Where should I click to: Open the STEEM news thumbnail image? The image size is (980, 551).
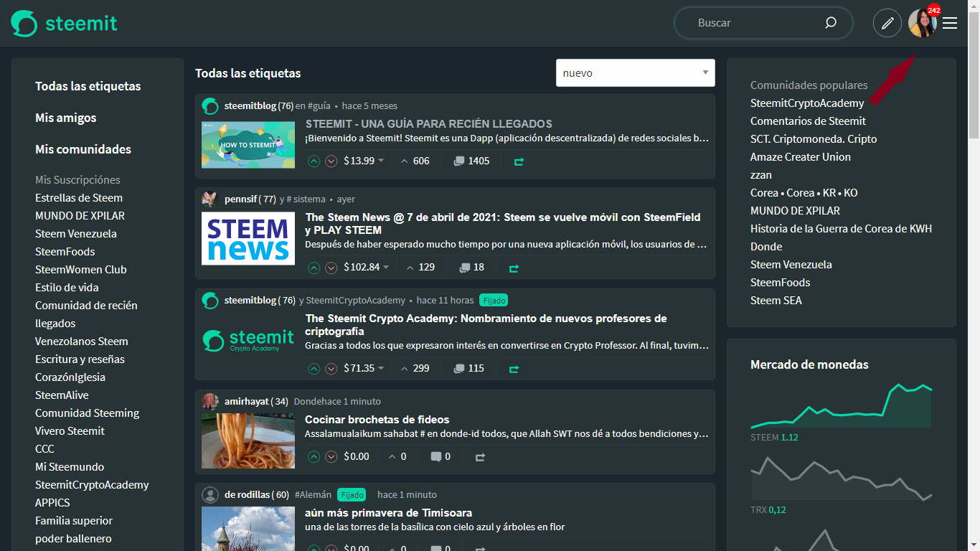coord(248,238)
